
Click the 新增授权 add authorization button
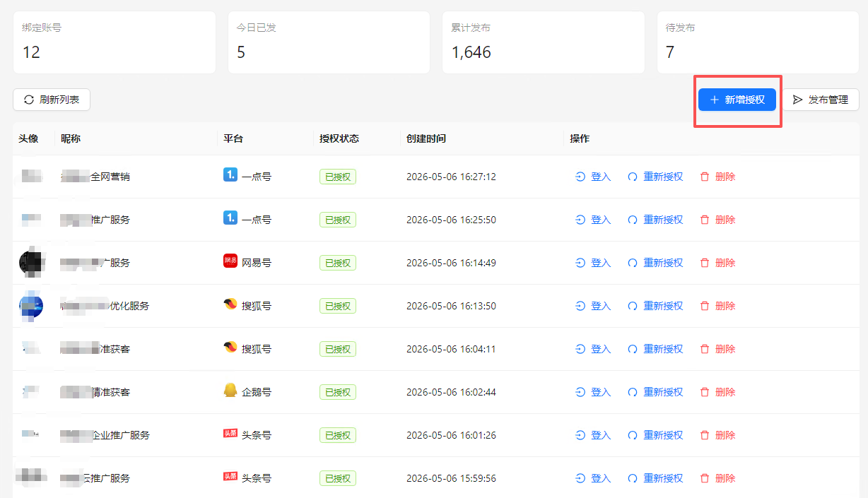tap(737, 100)
